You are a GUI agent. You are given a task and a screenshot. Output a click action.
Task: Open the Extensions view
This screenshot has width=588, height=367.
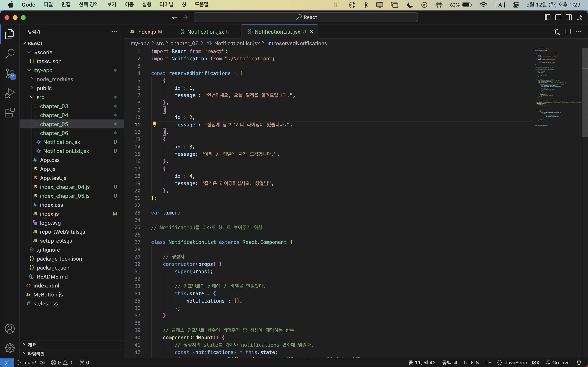(10, 113)
